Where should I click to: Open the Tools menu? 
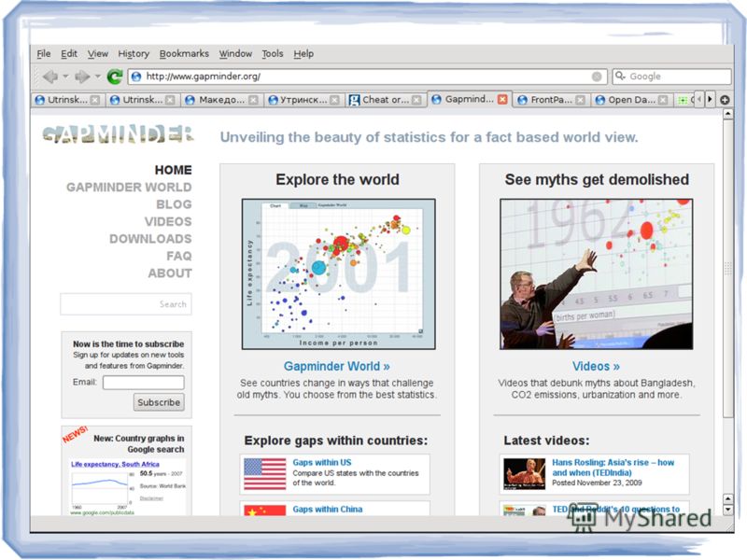(273, 54)
